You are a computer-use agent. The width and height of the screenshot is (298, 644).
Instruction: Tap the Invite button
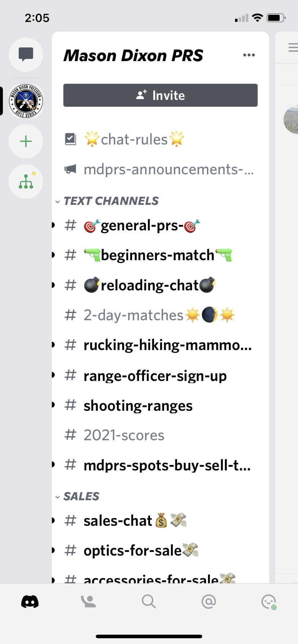[161, 95]
